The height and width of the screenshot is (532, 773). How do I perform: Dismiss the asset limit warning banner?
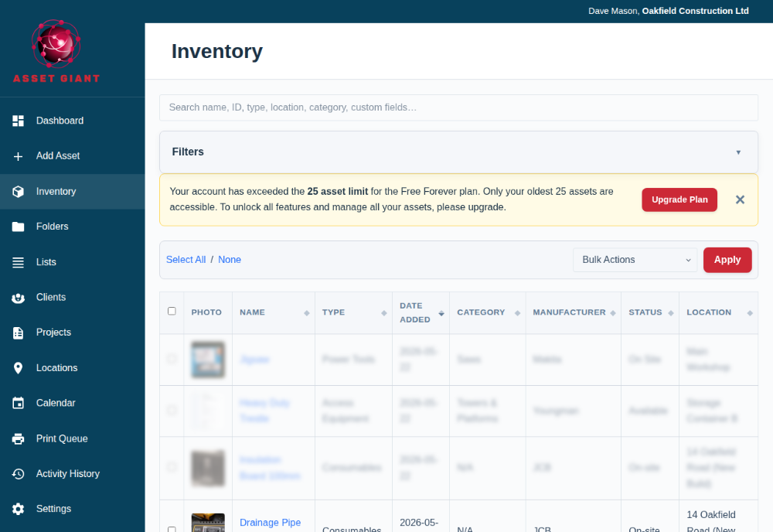[740, 199]
